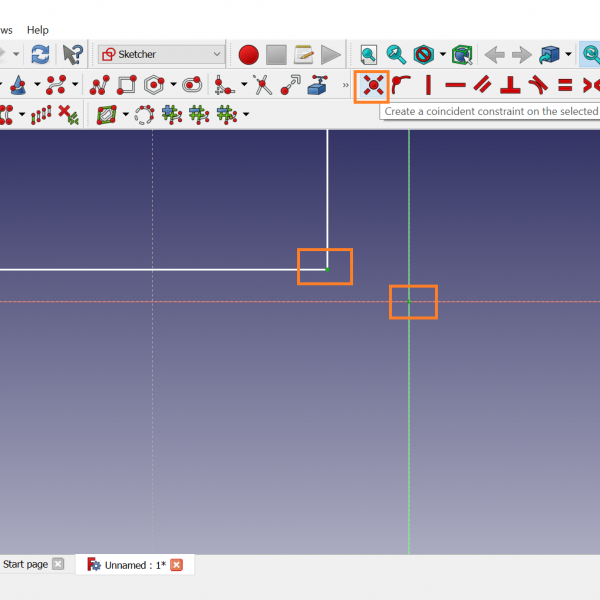Close the Start page tab

[58, 564]
